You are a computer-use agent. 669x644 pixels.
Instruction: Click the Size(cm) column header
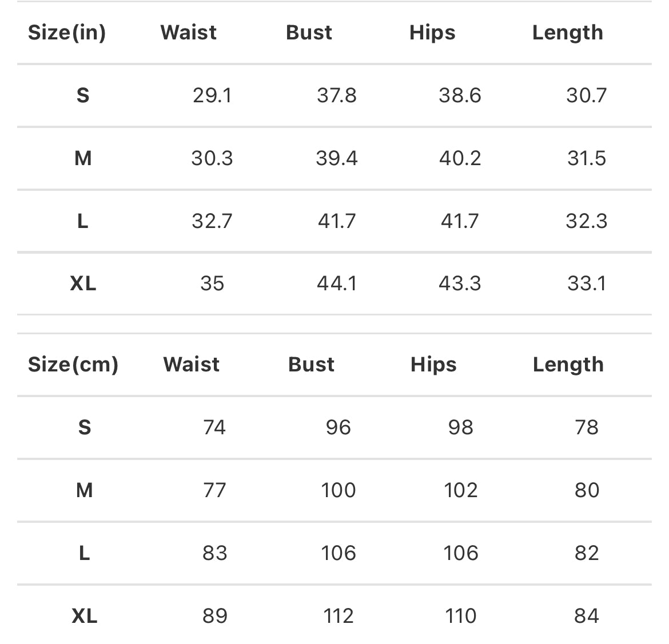coord(73,365)
